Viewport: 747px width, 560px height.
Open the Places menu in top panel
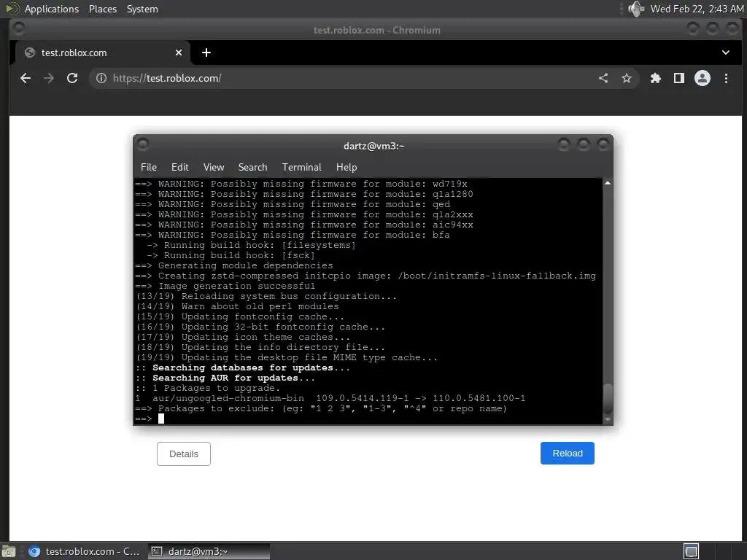103,9
